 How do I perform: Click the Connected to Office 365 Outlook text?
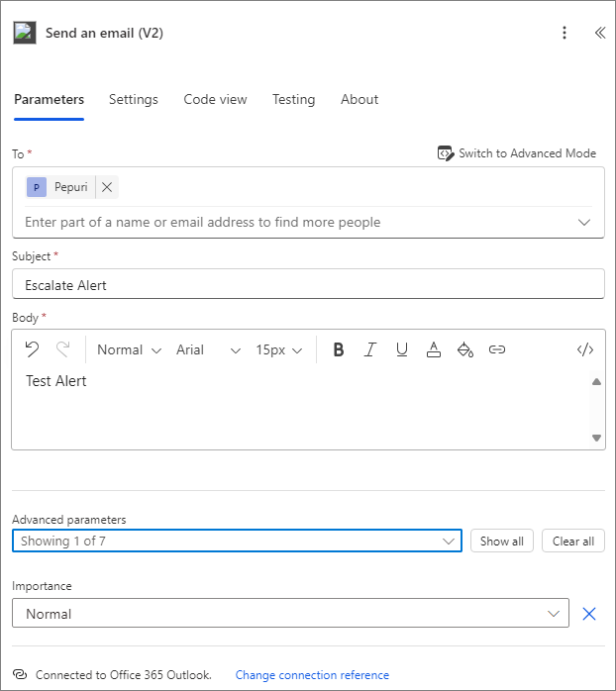(x=124, y=675)
